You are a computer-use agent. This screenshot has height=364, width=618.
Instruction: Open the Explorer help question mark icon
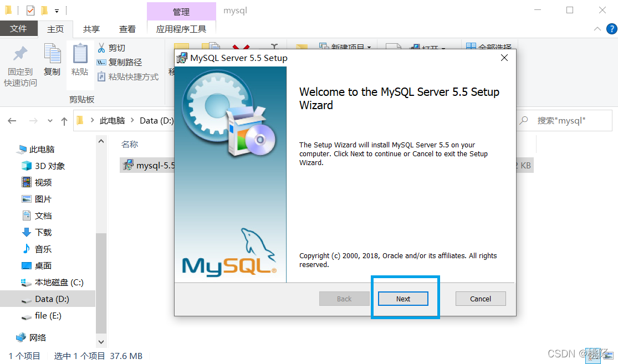612,29
